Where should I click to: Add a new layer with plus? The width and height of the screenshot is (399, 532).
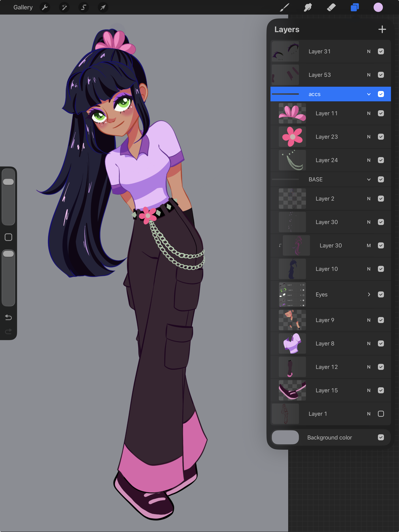(x=382, y=29)
